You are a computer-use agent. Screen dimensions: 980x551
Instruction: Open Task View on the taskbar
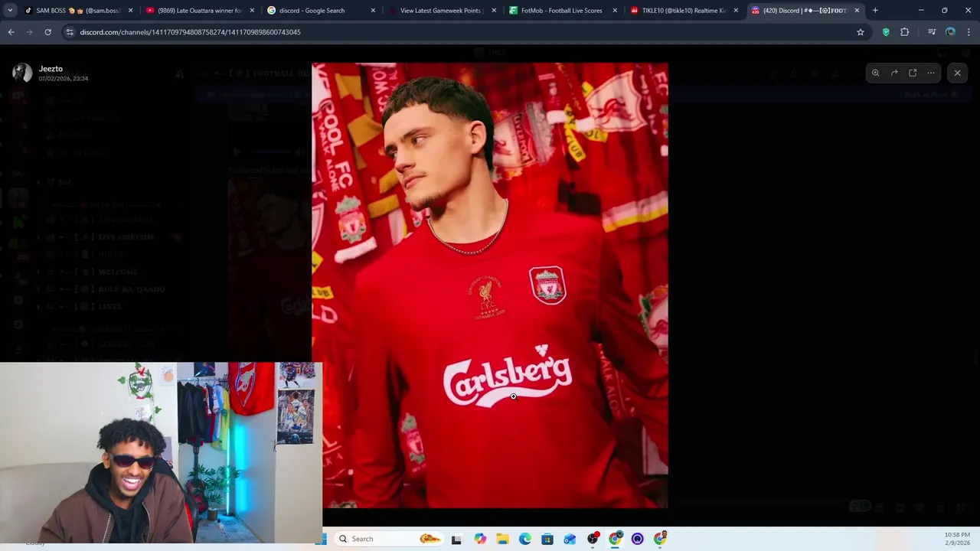coord(456,539)
